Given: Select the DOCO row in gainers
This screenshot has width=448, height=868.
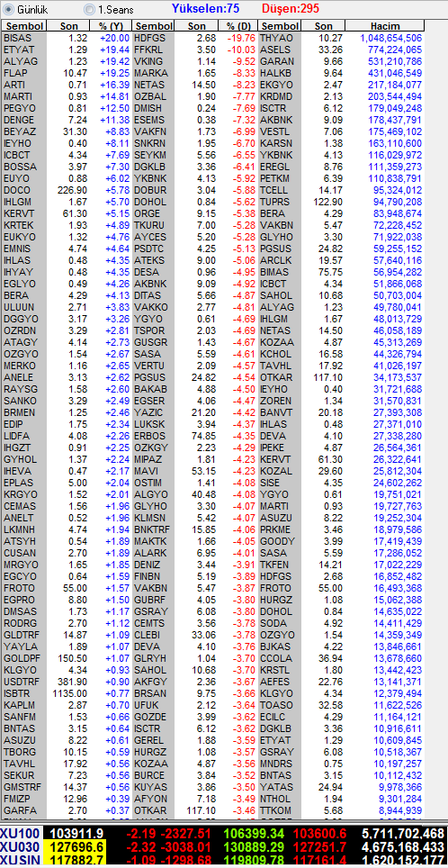Looking at the screenshot, I should point(67,190).
